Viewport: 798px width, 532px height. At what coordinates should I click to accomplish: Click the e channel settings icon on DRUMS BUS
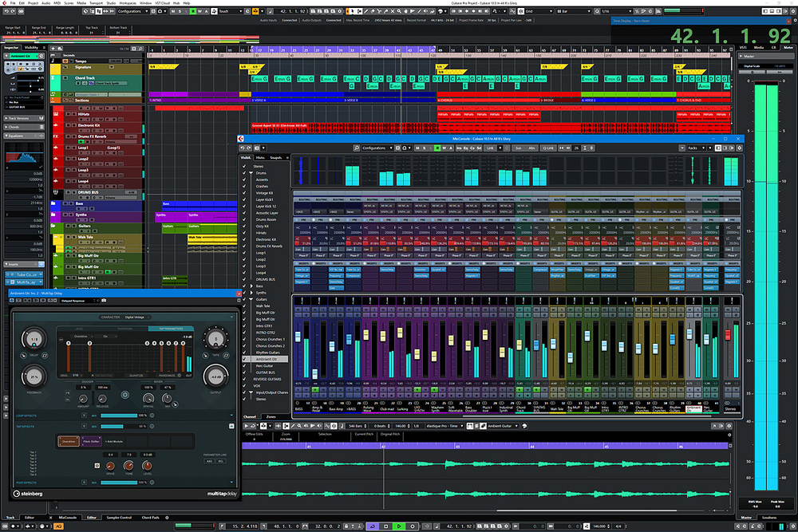pyautogui.click(x=81, y=197)
